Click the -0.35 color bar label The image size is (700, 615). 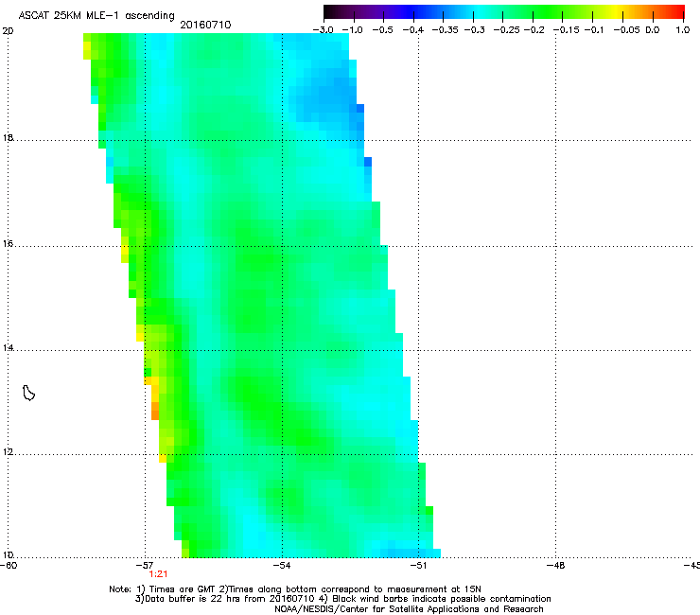pyautogui.click(x=444, y=30)
